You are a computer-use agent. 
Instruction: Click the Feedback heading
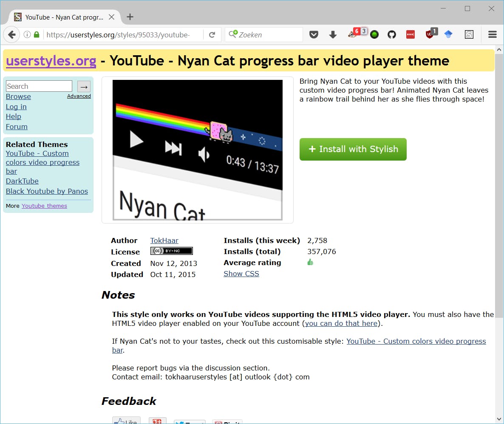tap(129, 401)
